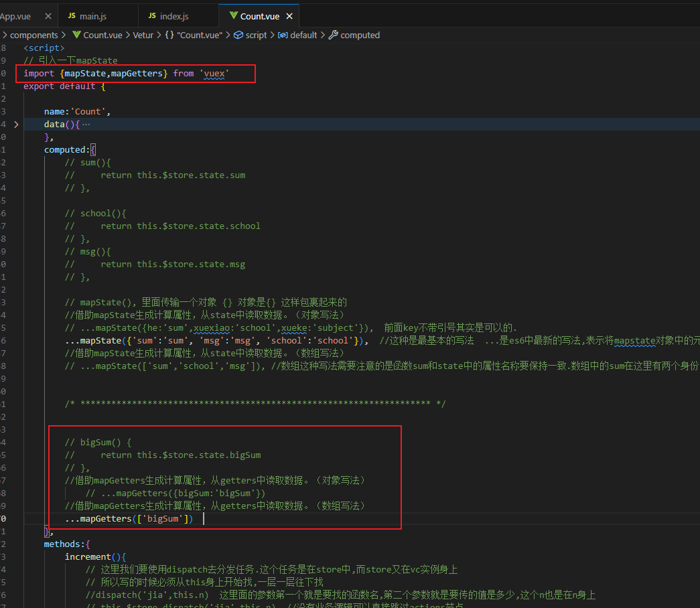Click the methods:{ line

67,544
